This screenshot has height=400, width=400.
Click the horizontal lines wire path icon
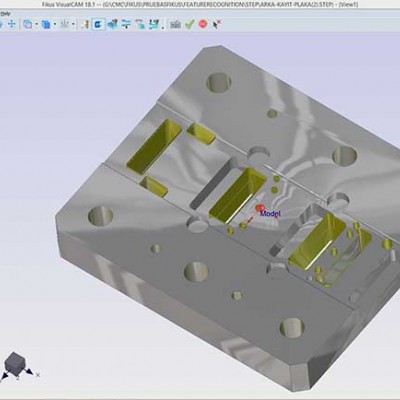tap(126, 24)
